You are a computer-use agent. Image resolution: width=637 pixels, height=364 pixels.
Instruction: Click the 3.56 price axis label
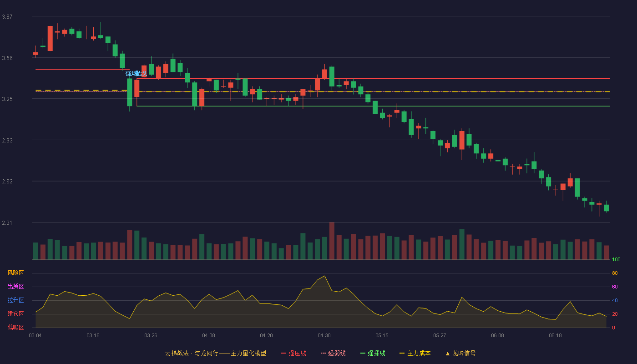click(x=7, y=58)
